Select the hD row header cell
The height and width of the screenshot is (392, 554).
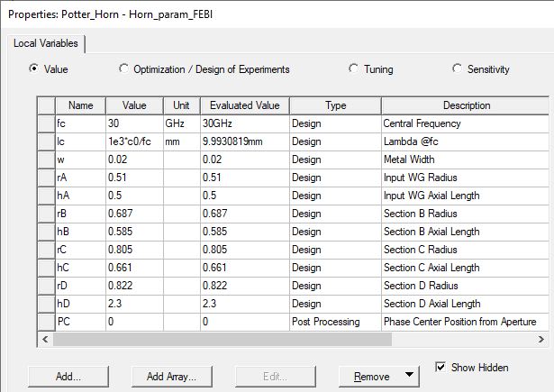point(46,304)
